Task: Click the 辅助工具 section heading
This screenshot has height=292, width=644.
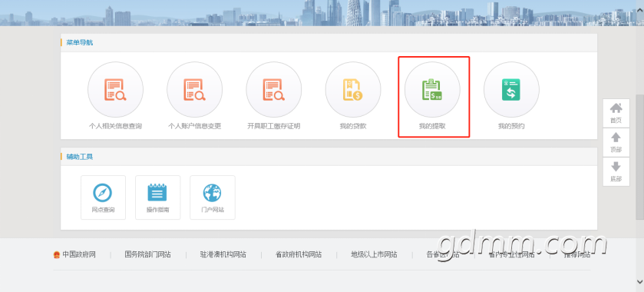Action: tap(80, 156)
